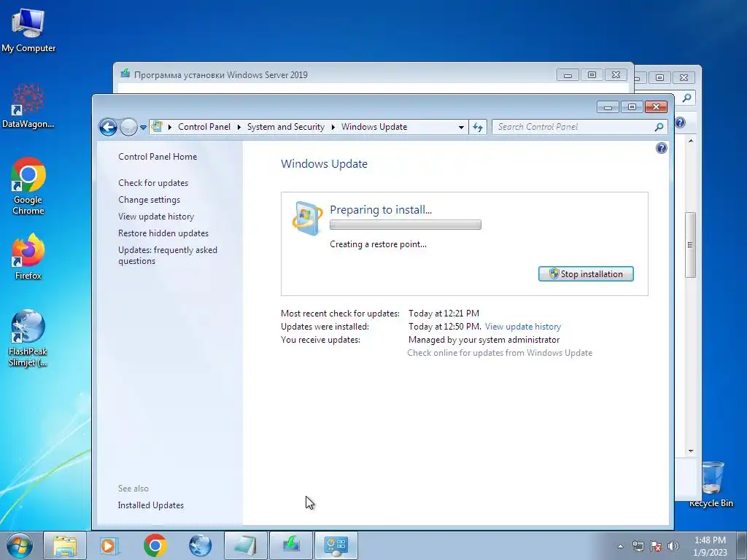
Task: Click the Preparing to install progress bar
Action: click(406, 225)
